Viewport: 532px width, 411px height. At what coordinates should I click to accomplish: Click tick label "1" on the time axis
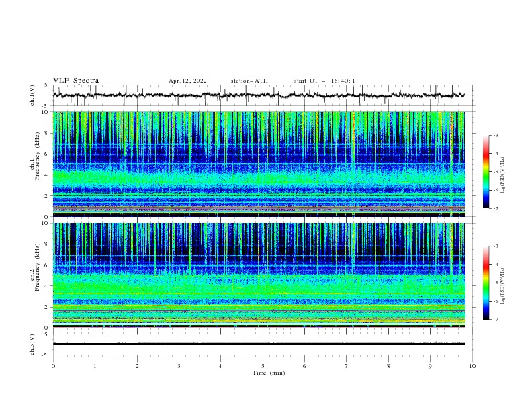coord(95,366)
